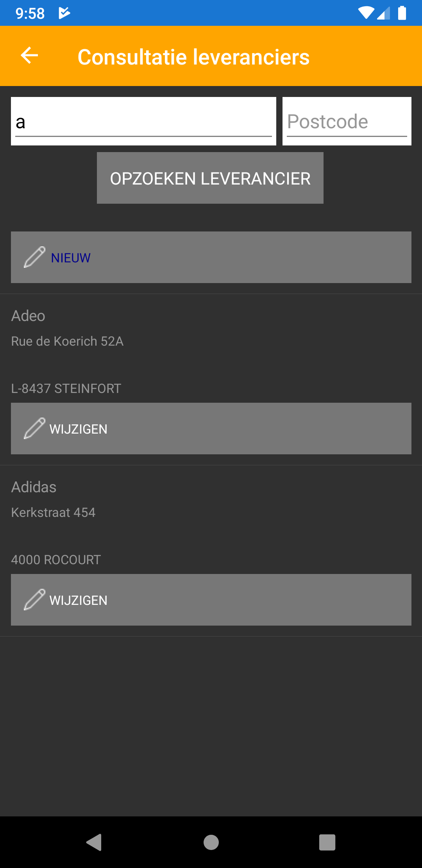This screenshot has height=868, width=422.
Task: Tap the battery icon in status bar
Action: [x=402, y=13]
